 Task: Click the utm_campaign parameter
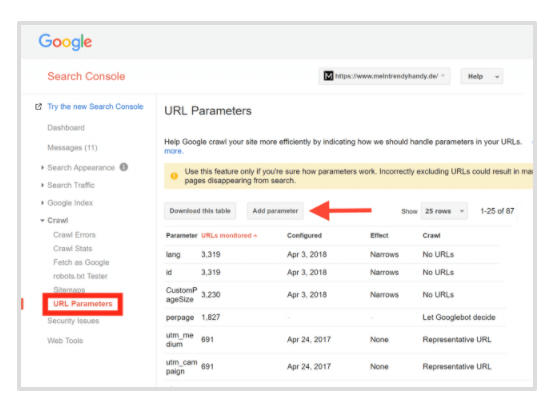181,367
